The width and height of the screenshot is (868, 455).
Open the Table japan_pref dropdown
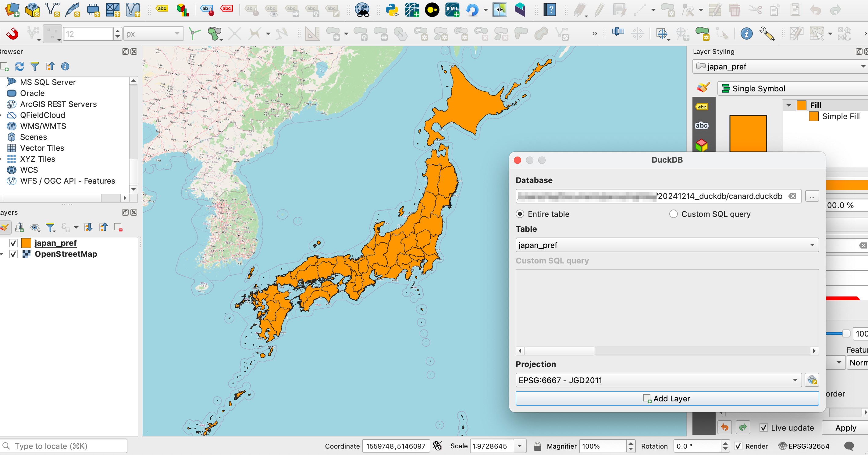point(667,245)
